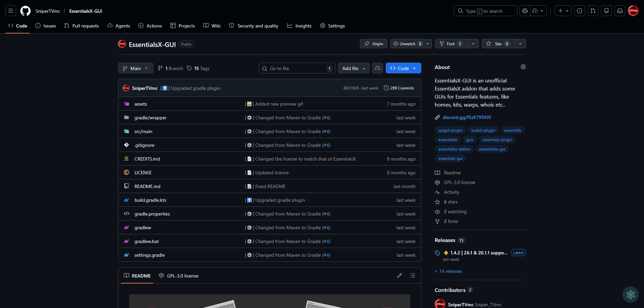Open the Copilot chat icon

click(525, 11)
